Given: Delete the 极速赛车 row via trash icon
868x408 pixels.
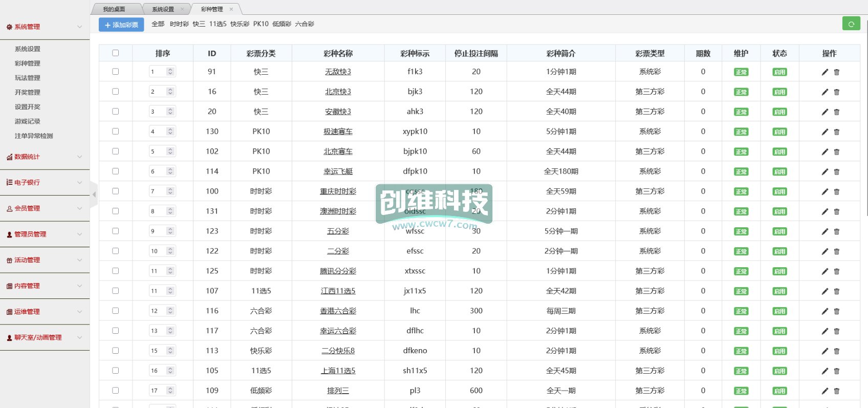Looking at the screenshot, I should click(x=837, y=132).
